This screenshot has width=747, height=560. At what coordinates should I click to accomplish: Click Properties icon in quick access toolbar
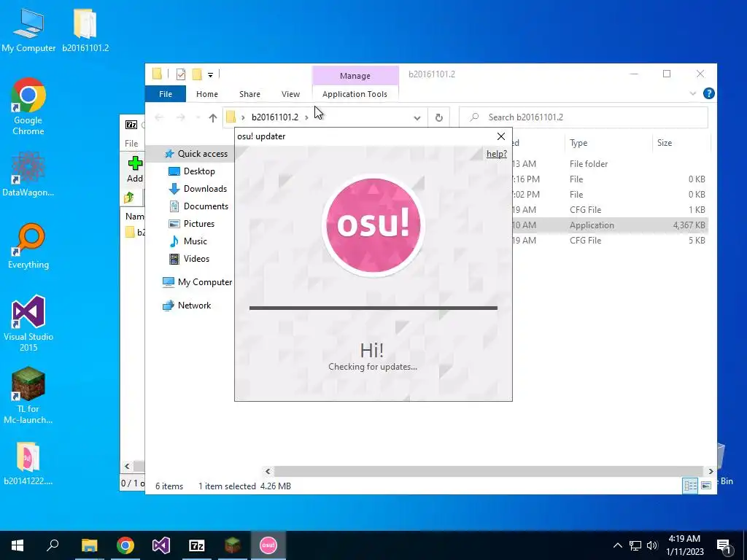click(x=181, y=74)
